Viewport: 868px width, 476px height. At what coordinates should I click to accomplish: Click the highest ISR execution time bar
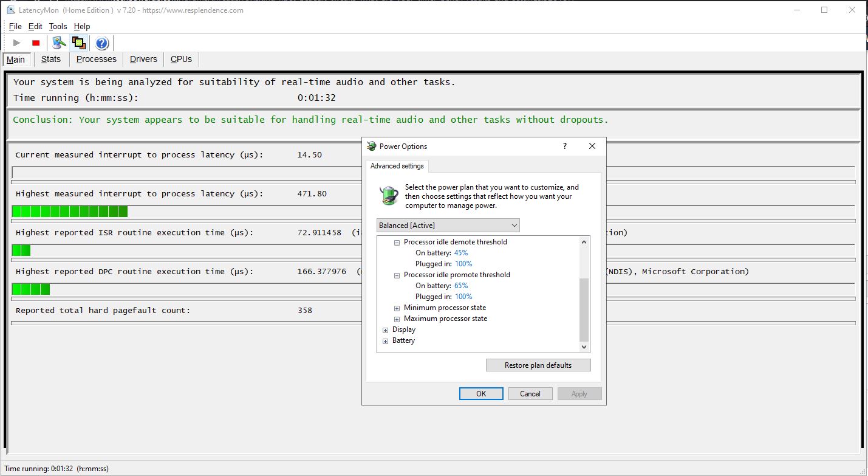pyautogui.click(x=21, y=250)
